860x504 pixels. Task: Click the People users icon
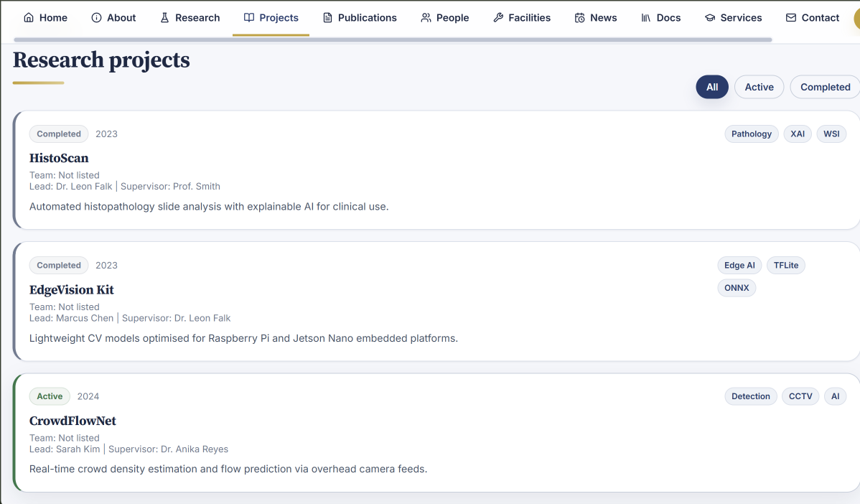click(426, 17)
